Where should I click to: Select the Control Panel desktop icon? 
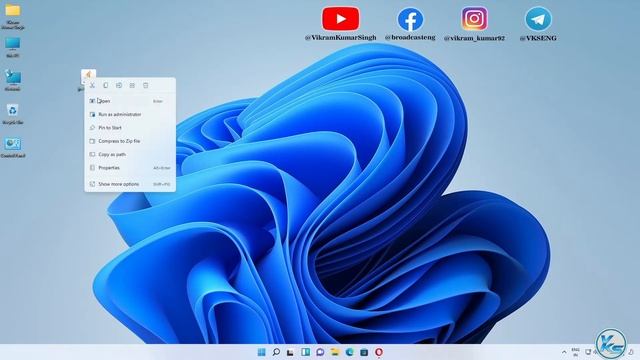point(13,147)
